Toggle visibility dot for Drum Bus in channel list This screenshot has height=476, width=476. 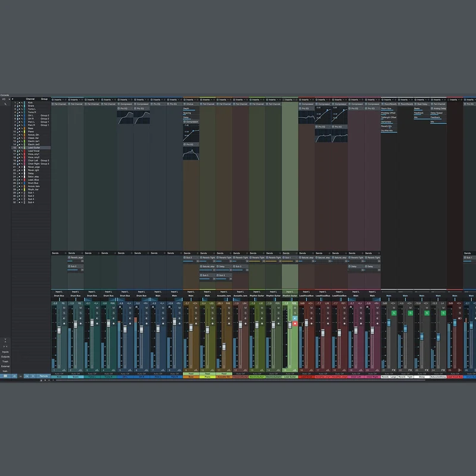pyautogui.click(x=20, y=183)
